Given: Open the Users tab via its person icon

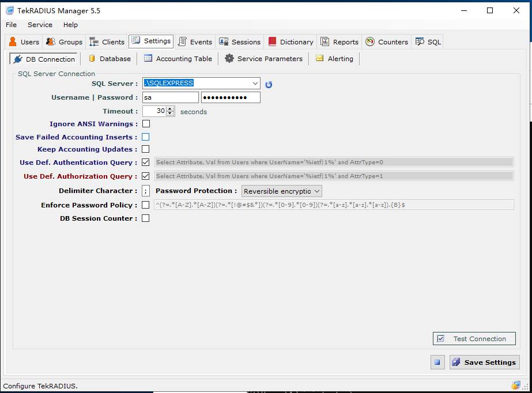Looking at the screenshot, I should coord(13,41).
